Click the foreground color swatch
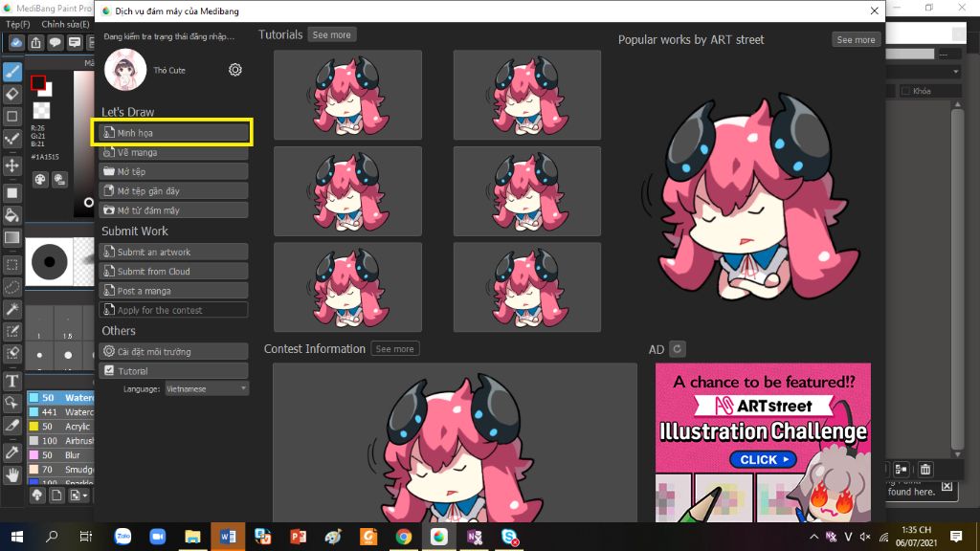 point(38,82)
